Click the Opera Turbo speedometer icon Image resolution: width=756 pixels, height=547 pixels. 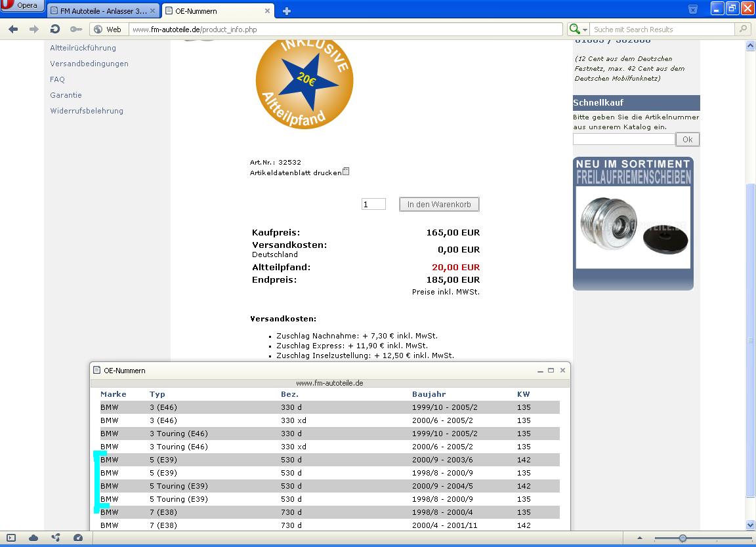[x=78, y=538]
